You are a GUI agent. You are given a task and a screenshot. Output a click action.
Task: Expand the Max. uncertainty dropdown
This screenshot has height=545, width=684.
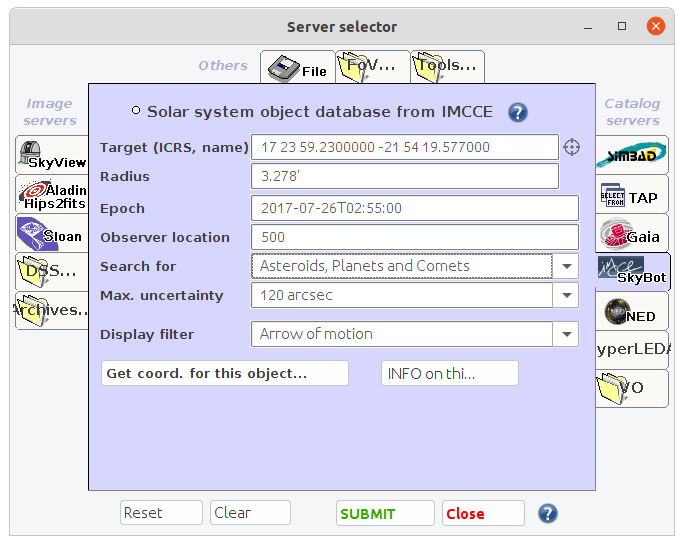[566, 295]
